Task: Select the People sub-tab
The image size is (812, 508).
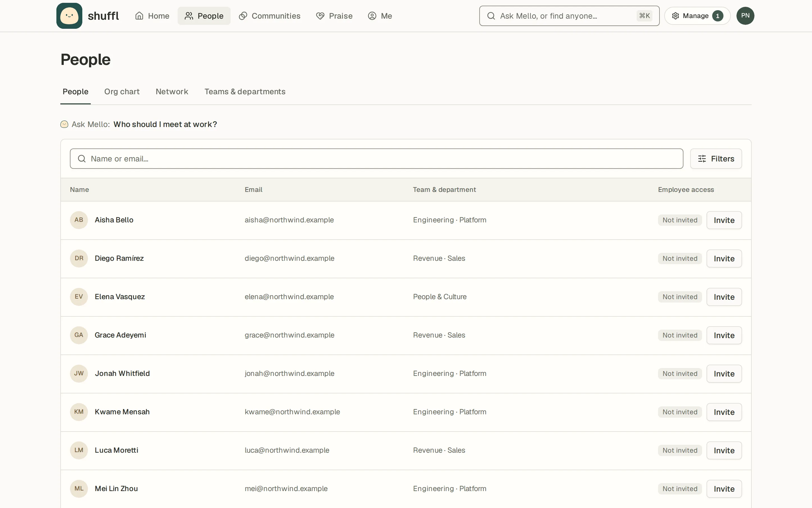Action: click(x=76, y=92)
